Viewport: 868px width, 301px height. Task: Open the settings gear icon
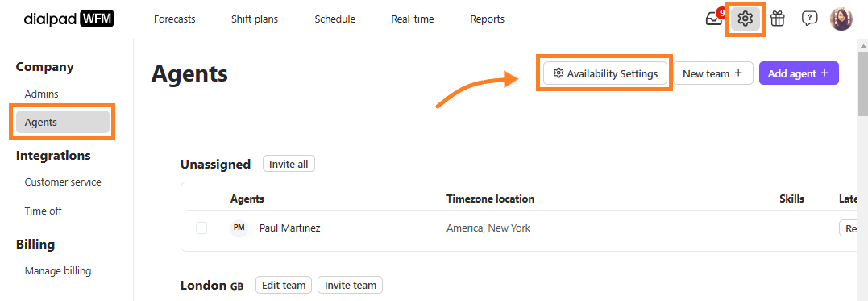(745, 19)
